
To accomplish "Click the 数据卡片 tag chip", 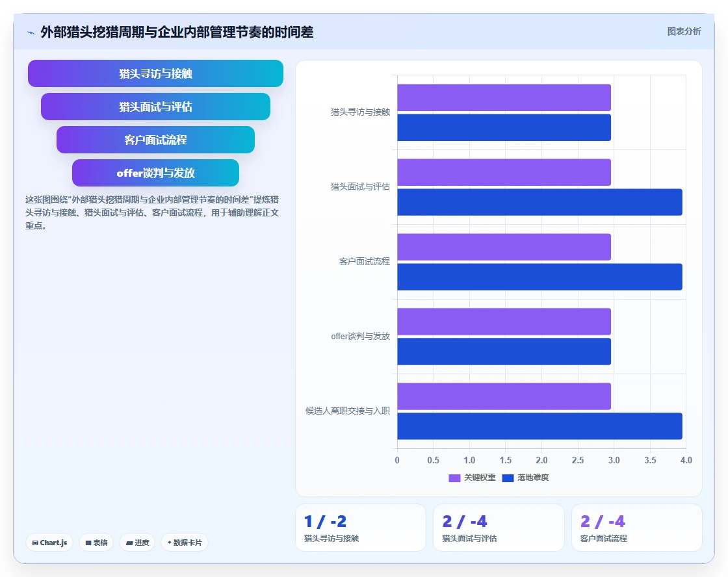I will [185, 542].
